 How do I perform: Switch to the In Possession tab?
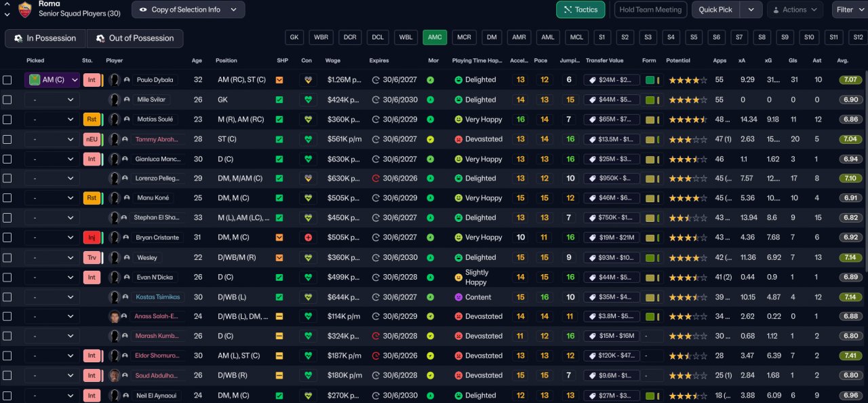45,38
